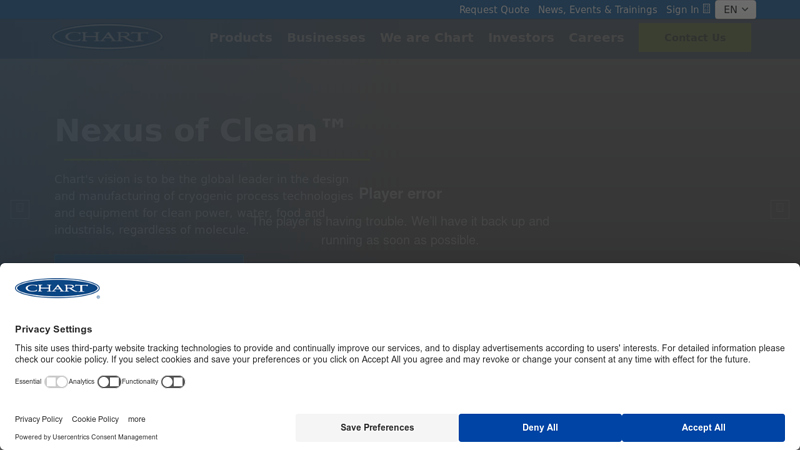Click the Sign In link
The height and width of the screenshot is (450, 800).
coord(682,10)
